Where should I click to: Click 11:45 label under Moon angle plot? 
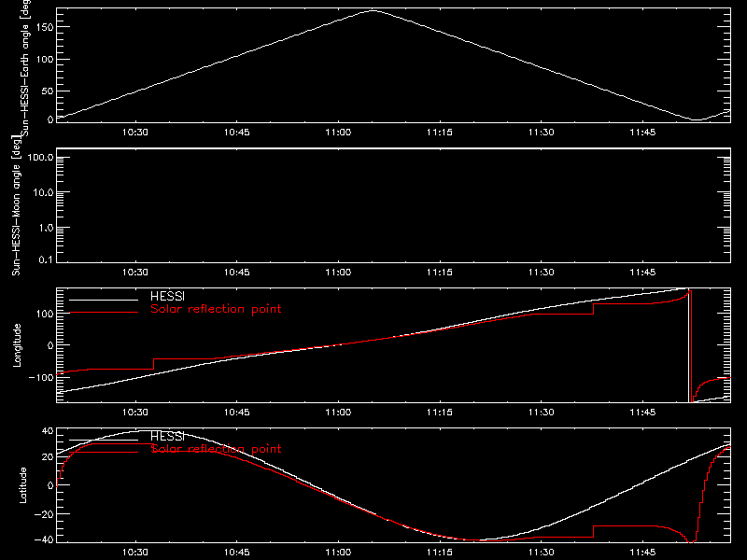point(642,273)
